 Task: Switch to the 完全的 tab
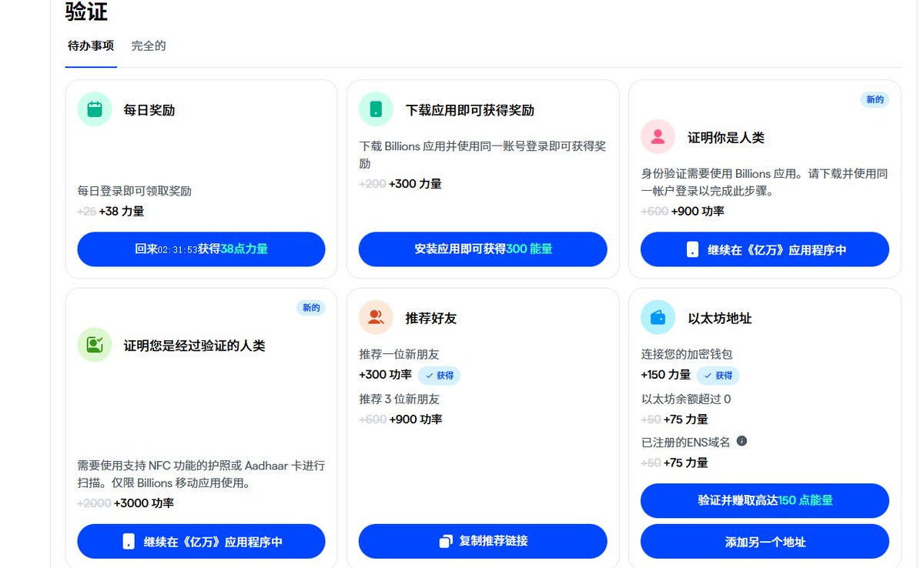click(149, 45)
